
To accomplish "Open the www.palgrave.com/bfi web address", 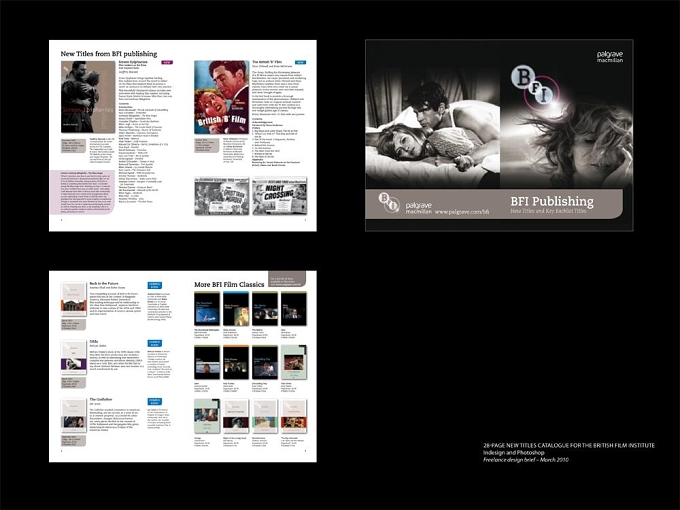I will [462, 212].
